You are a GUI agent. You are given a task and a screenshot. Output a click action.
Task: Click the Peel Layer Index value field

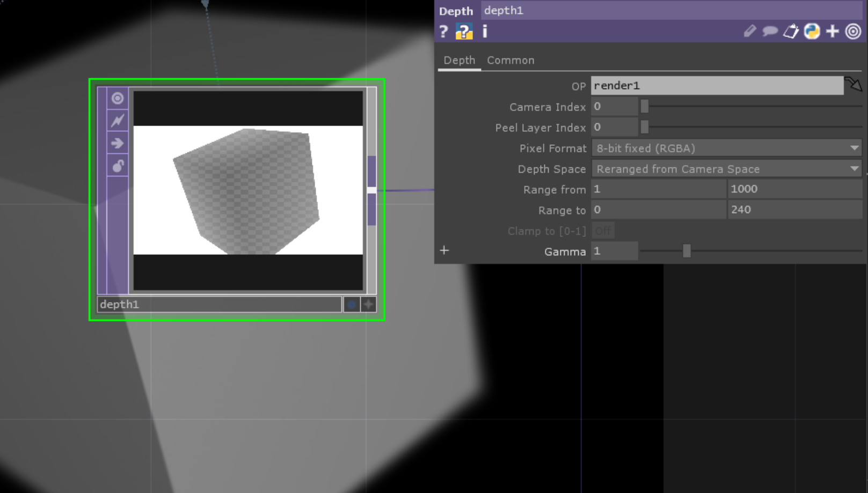point(614,127)
